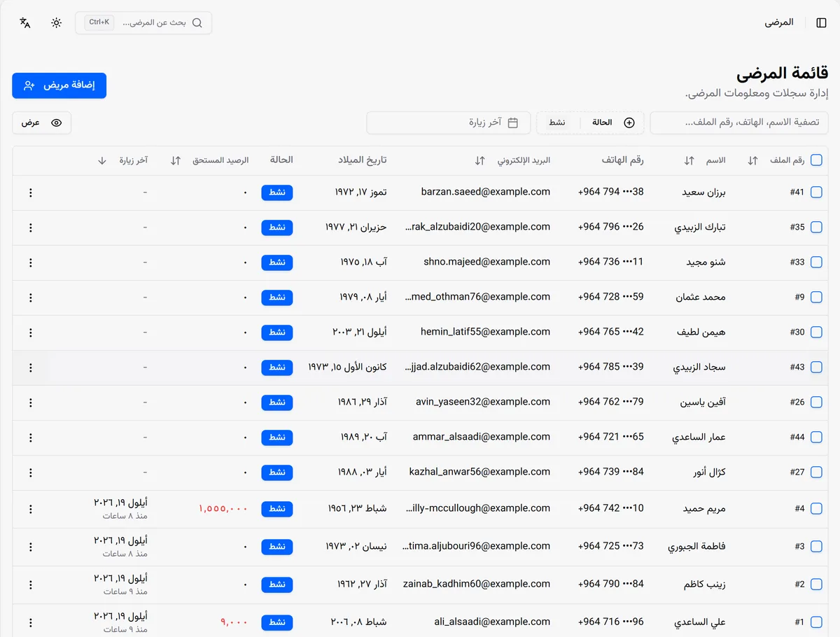Screen dimensions: 840x637
Task: Open the عرض column view options
Action: pyautogui.click(x=42, y=122)
